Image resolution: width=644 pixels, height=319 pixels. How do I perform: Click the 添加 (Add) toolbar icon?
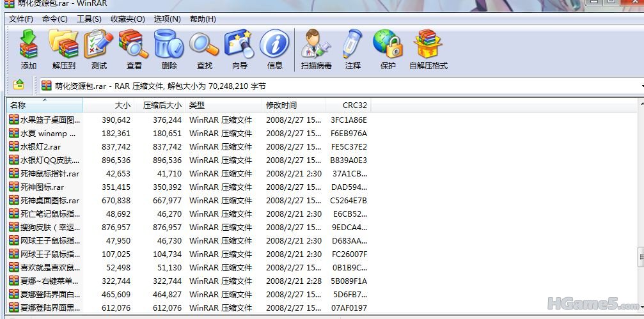29,49
